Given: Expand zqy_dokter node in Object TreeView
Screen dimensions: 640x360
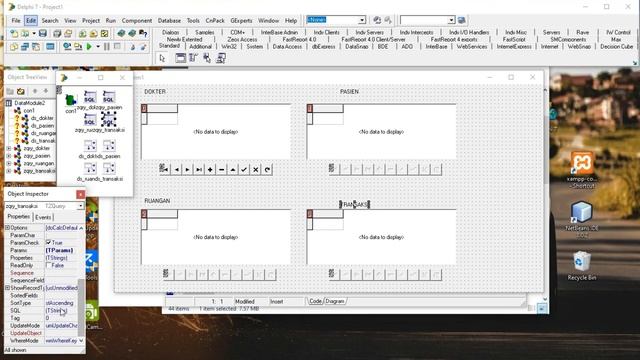Looking at the screenshot, I should [x=9, y=148].
